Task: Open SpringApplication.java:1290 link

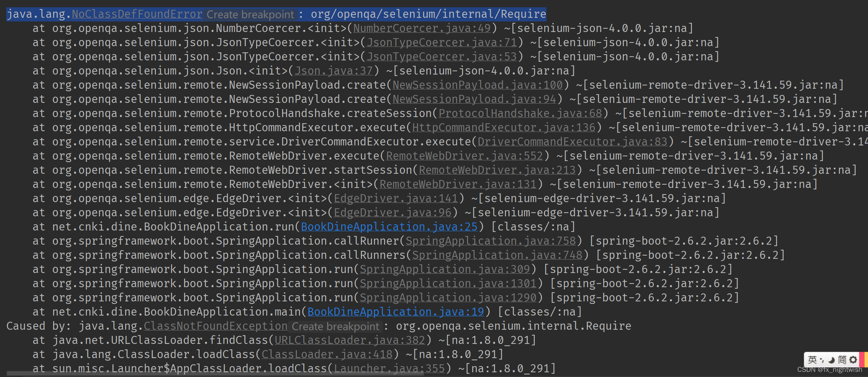Action: [448, 297]
